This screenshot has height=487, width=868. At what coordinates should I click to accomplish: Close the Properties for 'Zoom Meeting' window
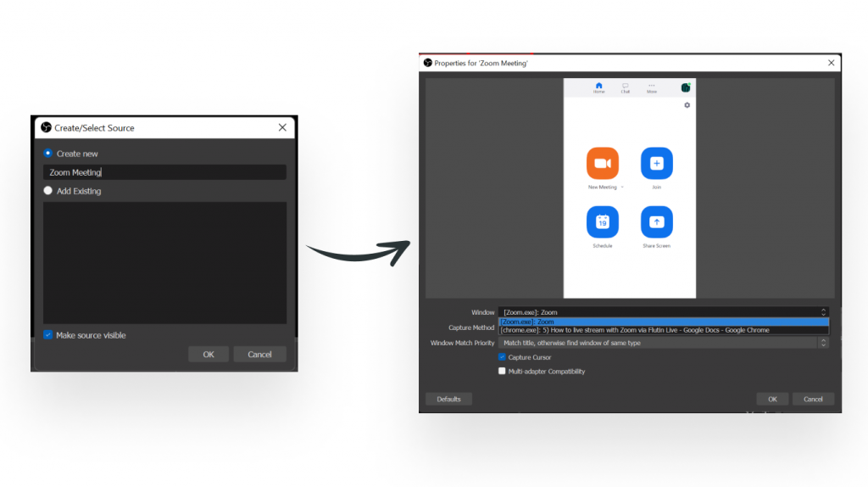pyautogui.click(x=831, y=63)
